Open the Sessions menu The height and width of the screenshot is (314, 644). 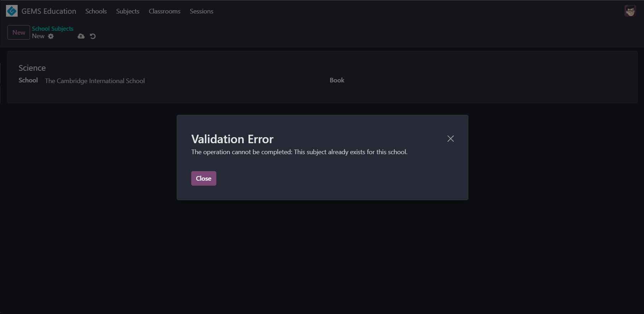pyautogui.click(x=201, y=11)
